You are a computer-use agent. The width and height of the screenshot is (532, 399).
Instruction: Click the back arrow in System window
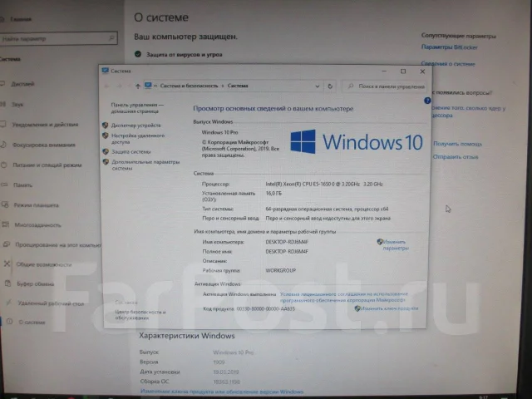(107, 86)
